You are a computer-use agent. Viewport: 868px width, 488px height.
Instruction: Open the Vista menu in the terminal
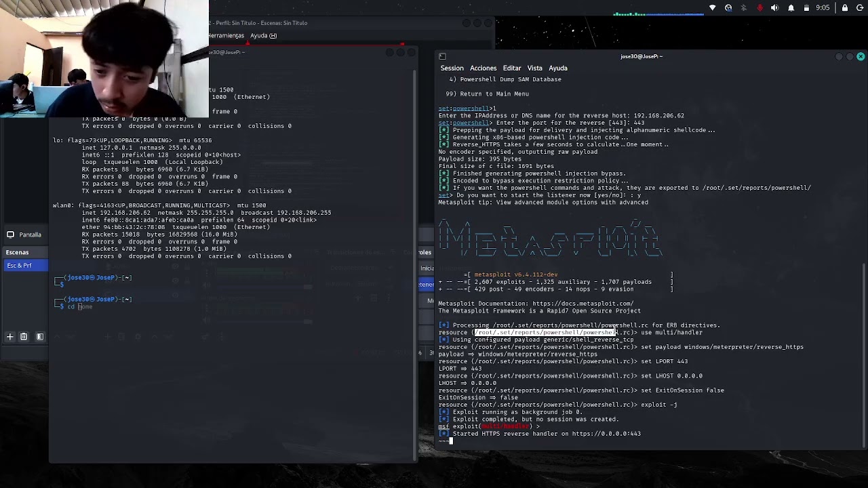tap(534, 68)
